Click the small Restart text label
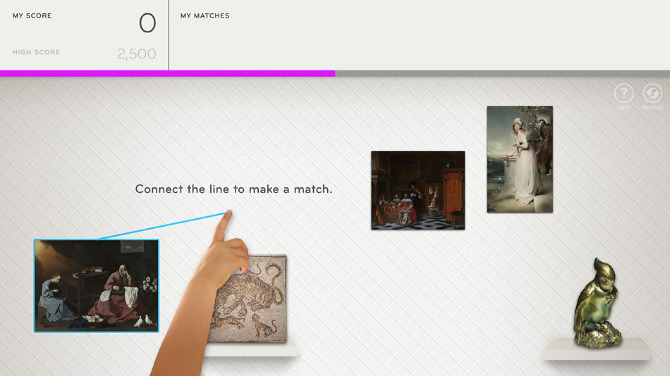The height and width of the screenshot is (376, 670). coord(652,108)
